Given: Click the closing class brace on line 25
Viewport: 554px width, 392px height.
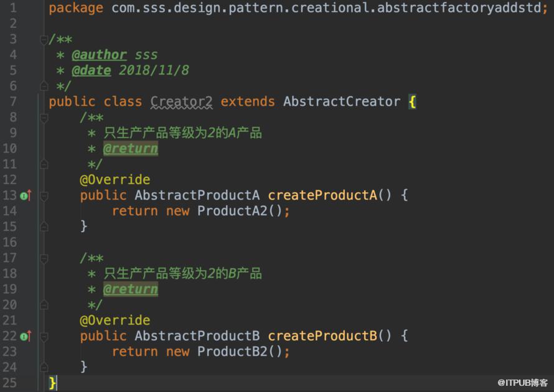Looking at the screenshot, I should pos(52,383).
